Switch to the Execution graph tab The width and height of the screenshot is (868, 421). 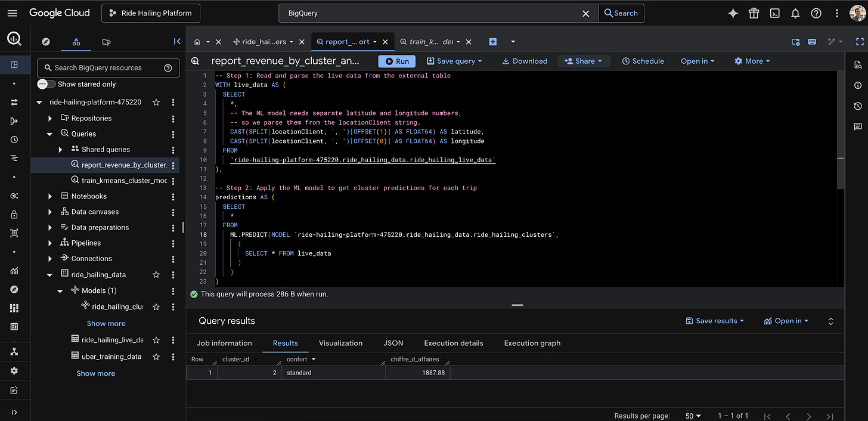[x=532, y=343]
